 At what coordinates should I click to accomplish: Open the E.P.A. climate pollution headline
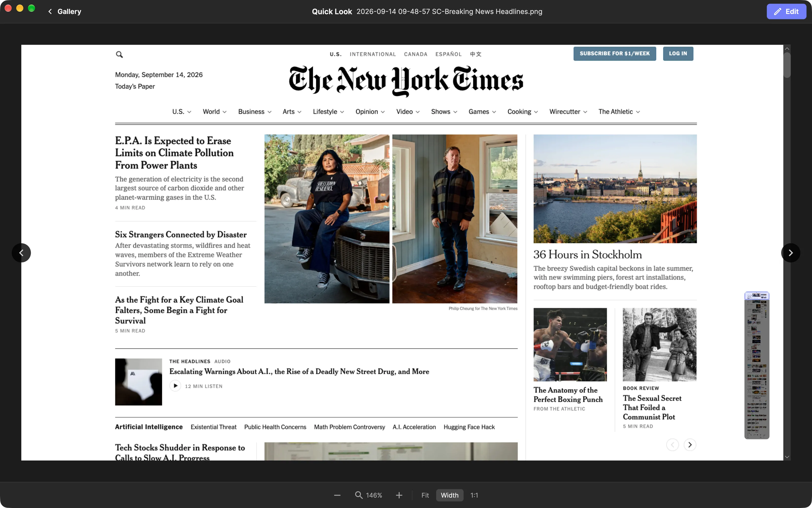tap(174, 153)
